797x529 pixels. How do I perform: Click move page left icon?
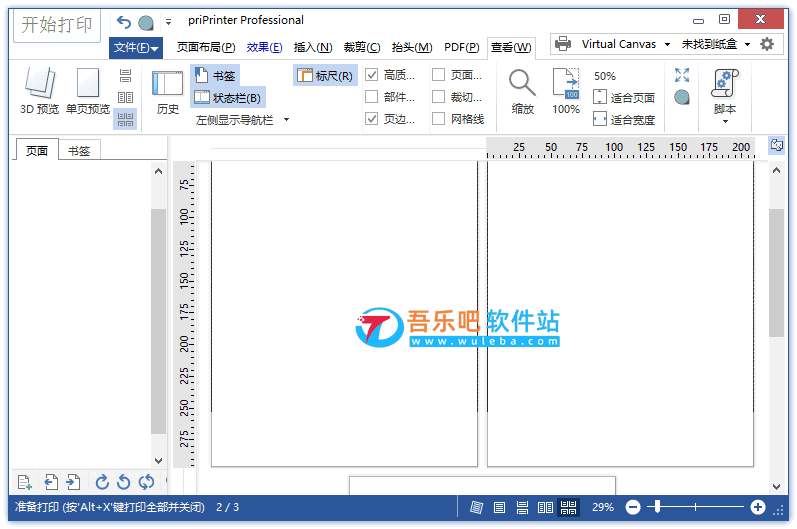pos(51,482)
